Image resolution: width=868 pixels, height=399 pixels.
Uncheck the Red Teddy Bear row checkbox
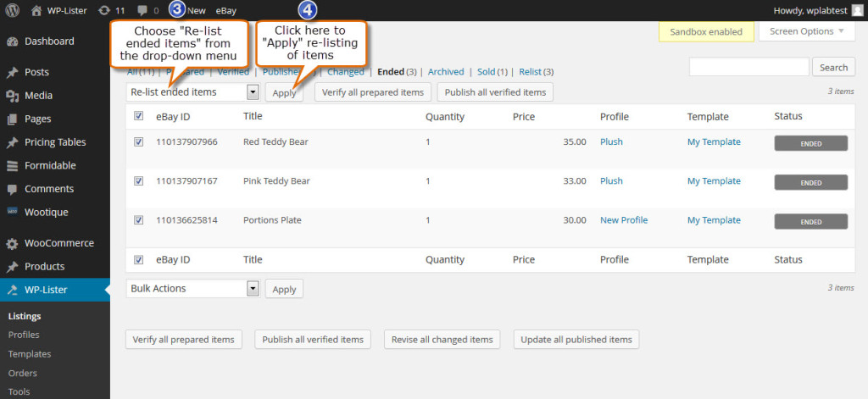(139, 142)
